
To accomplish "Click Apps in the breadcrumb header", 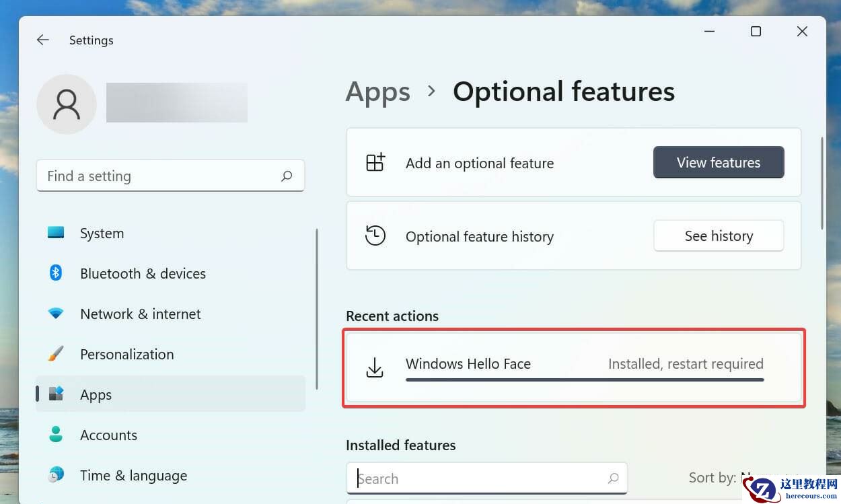I will (377, 92).
